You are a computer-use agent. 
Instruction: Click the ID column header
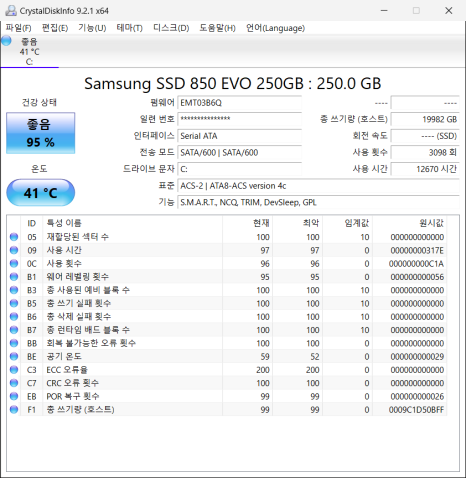[32, 223]
